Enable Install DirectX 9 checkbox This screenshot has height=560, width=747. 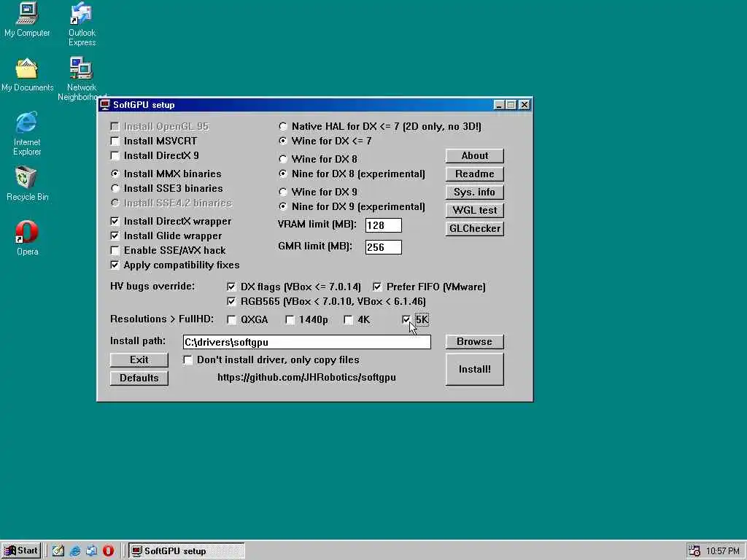(x=115, y=156)
